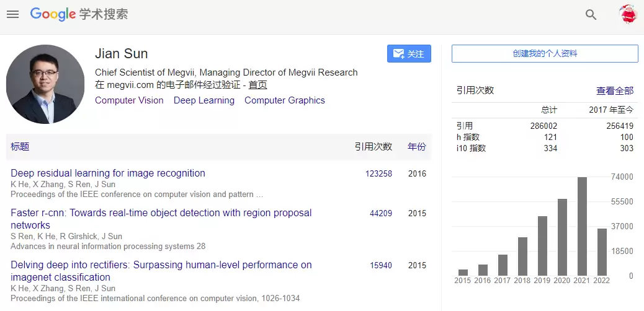Open Delving deep into rectifiers paper
Viewport: 644px width, 311px height.
[x=161, y=271]
